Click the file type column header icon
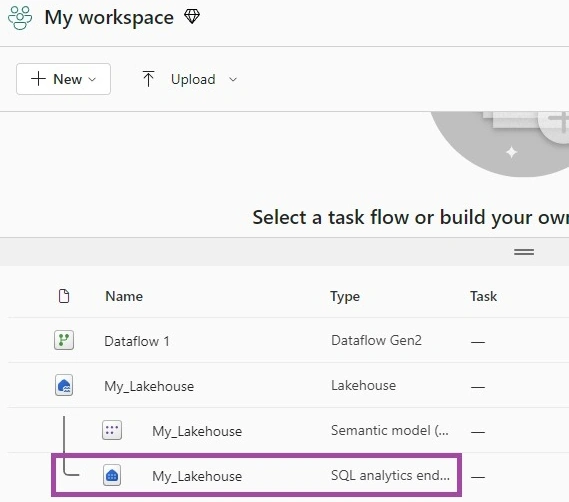This screenshot has width=569, height=502. pyautogui.click(x=64, y=296)
